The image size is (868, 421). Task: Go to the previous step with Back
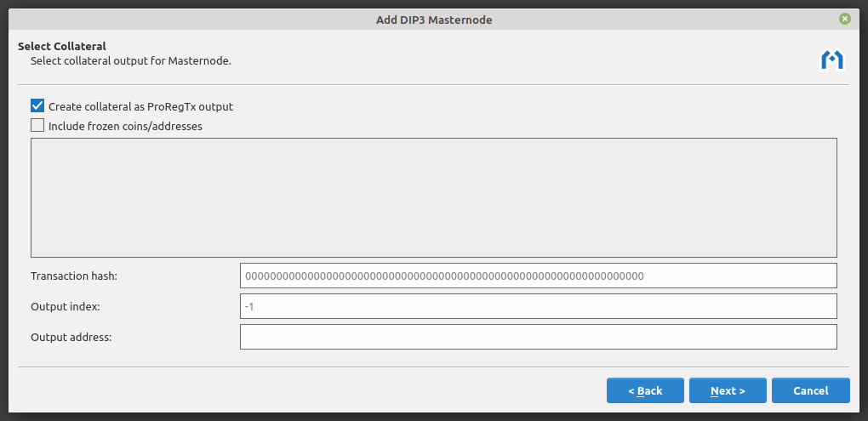click(645, 390)
